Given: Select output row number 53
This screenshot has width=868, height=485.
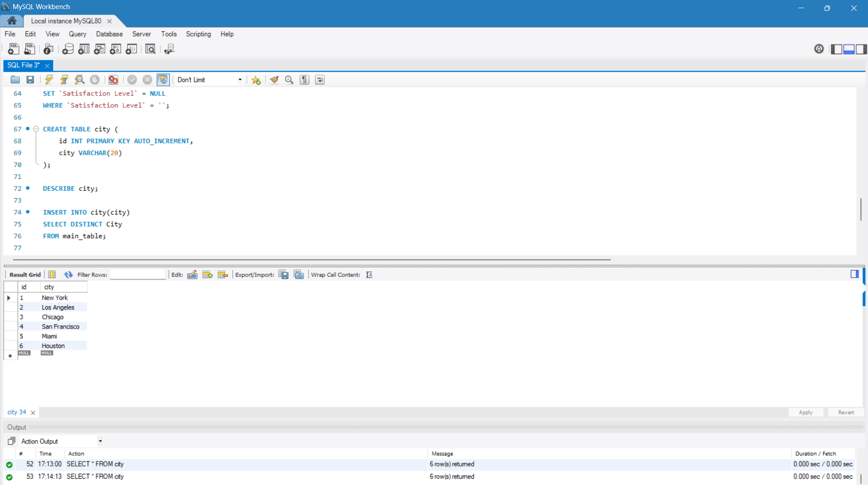Looking at the screenshot, I should click(430, 476).
